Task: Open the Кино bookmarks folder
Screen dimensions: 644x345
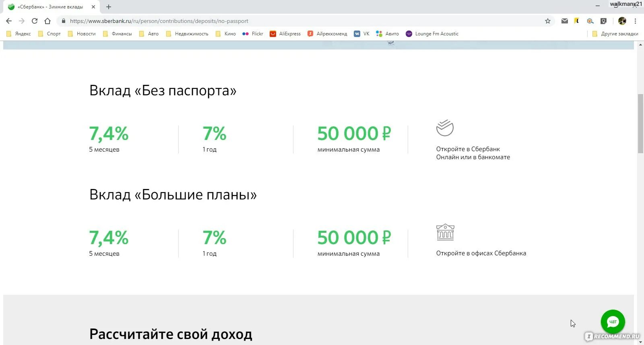Action: click(x=226, y=34)
